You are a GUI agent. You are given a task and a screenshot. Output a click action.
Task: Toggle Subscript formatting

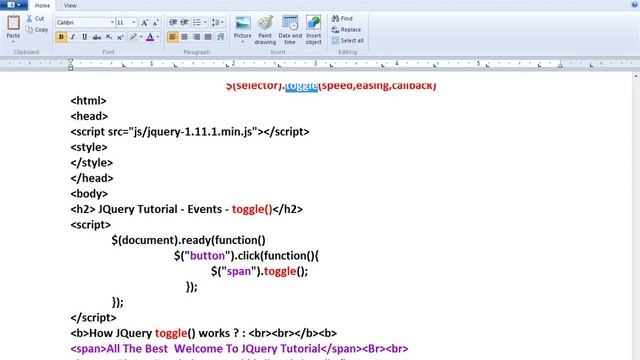pyautogui.click(x=109, y=37)
